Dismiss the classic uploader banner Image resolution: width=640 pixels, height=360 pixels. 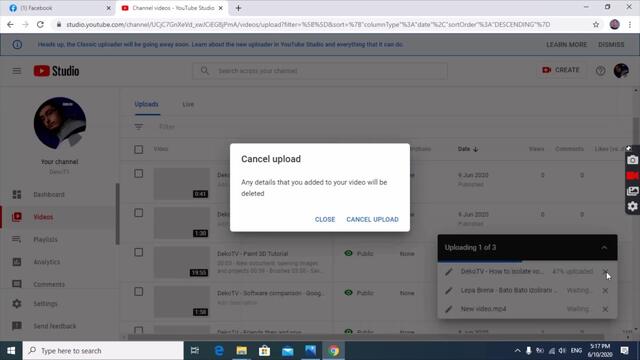611,44
